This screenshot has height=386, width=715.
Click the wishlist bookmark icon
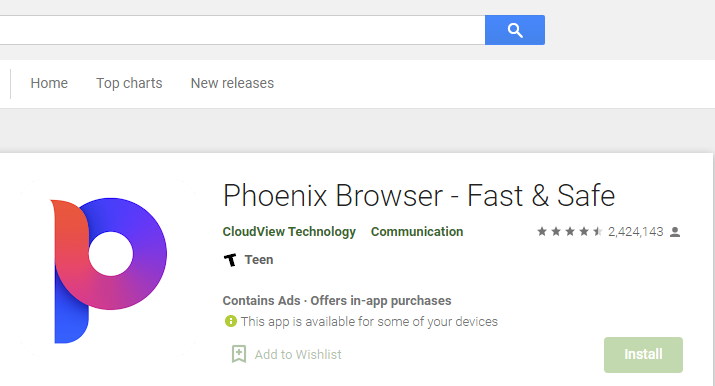point(239,354)
